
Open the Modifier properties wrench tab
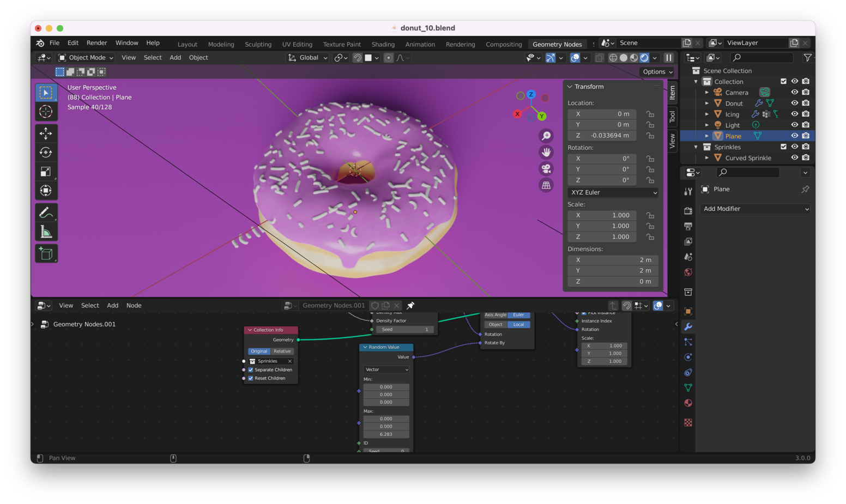(x=688, y=326)
